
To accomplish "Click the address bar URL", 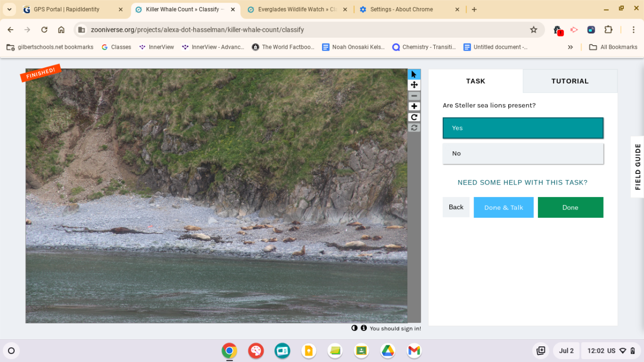I will tap(197, 30).
